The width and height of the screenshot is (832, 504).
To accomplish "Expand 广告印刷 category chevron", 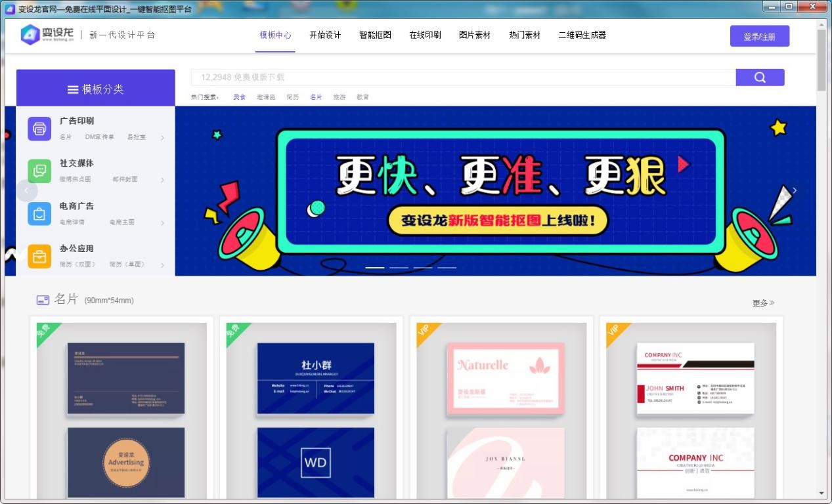I will 162,138.
